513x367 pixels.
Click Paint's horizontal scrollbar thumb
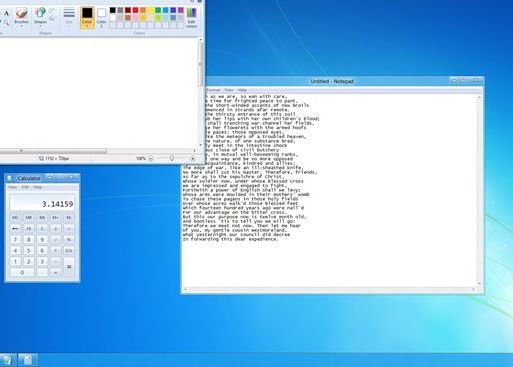coord(53,151)
